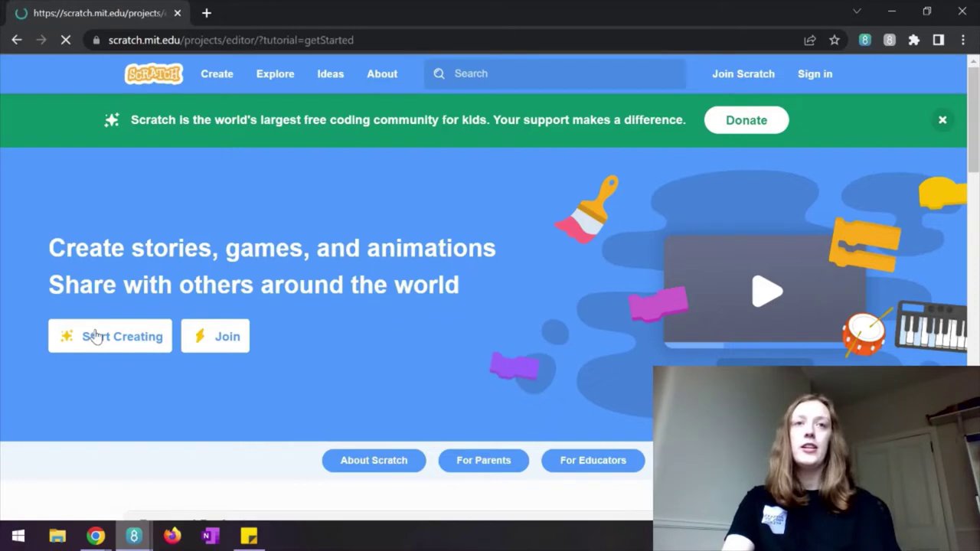The width and height of the screenshot is (980, 551).
Task: Click the grey 8 extension icon
Action: click(889, 40)
